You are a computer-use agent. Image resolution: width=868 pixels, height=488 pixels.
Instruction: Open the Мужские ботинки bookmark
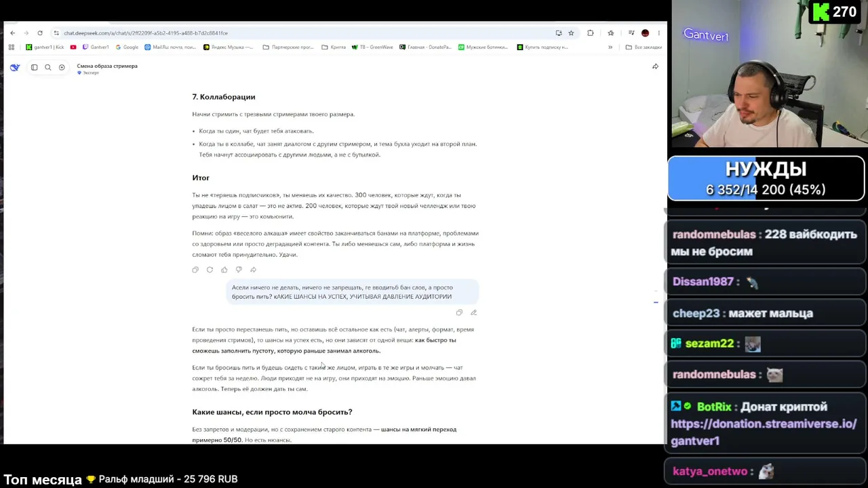483,47
